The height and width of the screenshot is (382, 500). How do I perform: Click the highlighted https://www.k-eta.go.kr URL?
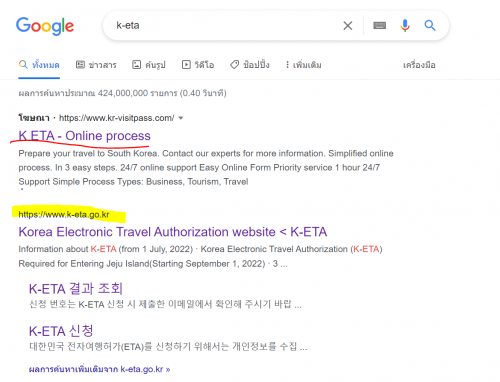[x=64, y=214]
